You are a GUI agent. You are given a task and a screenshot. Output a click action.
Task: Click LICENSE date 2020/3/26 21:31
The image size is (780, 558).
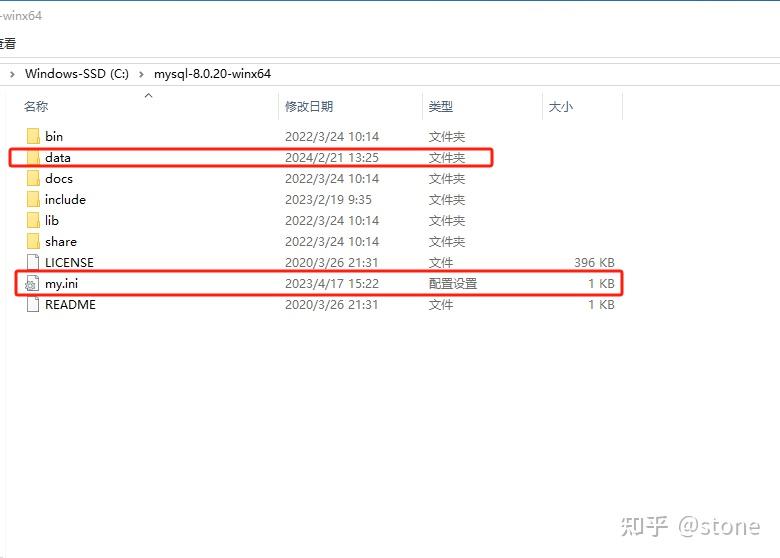[331, 263]
